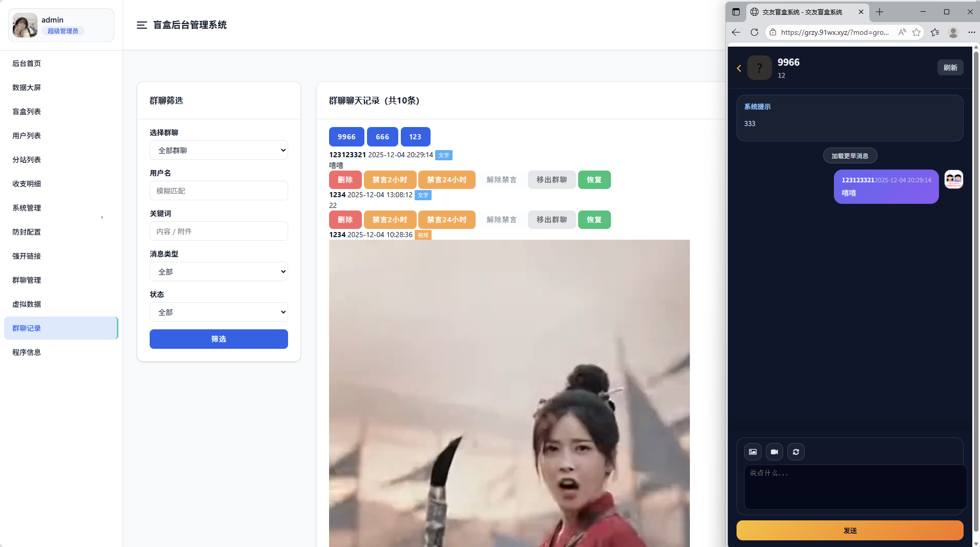Switch to the 群聊管理 sidebar menu
Viewport: 980px width, 547px height.
(x=27, y=280)
